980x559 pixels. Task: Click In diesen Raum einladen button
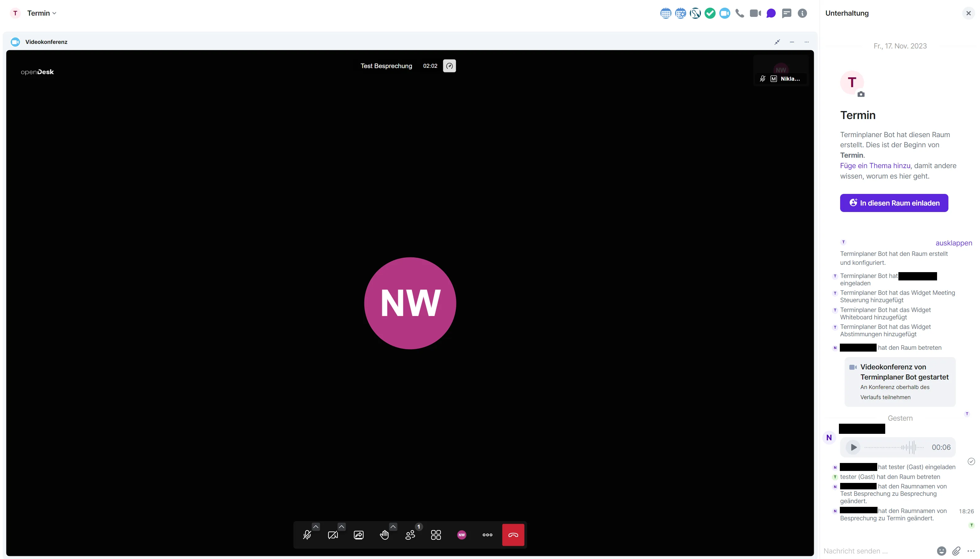tap(894, 203)
